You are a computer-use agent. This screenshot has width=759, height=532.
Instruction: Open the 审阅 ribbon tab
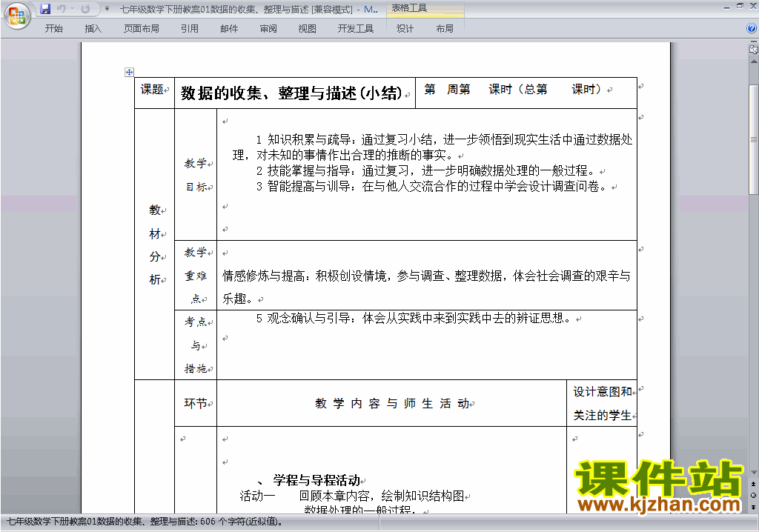point(268,29)
